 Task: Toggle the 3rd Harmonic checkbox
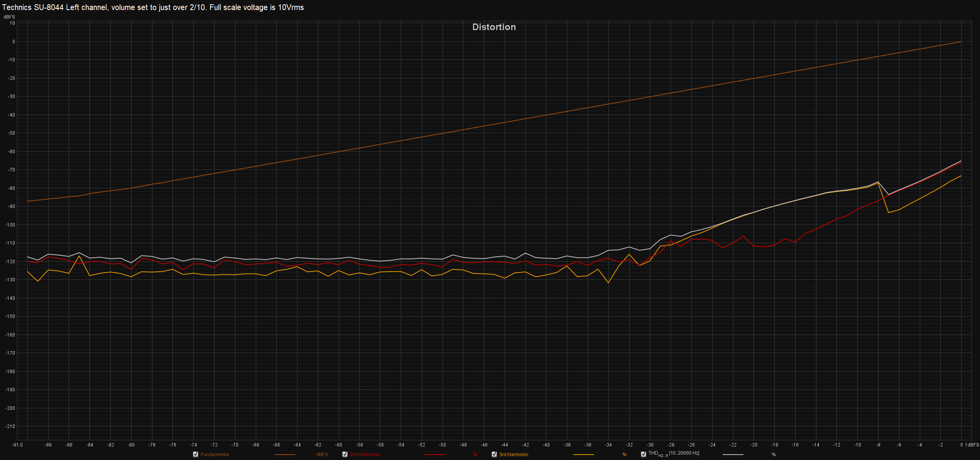[x=494, y=454]
